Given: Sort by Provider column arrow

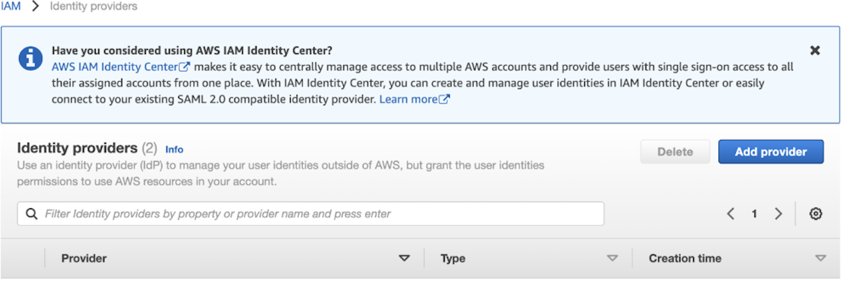Looking at the screenshot, I should tap(404, 258).
